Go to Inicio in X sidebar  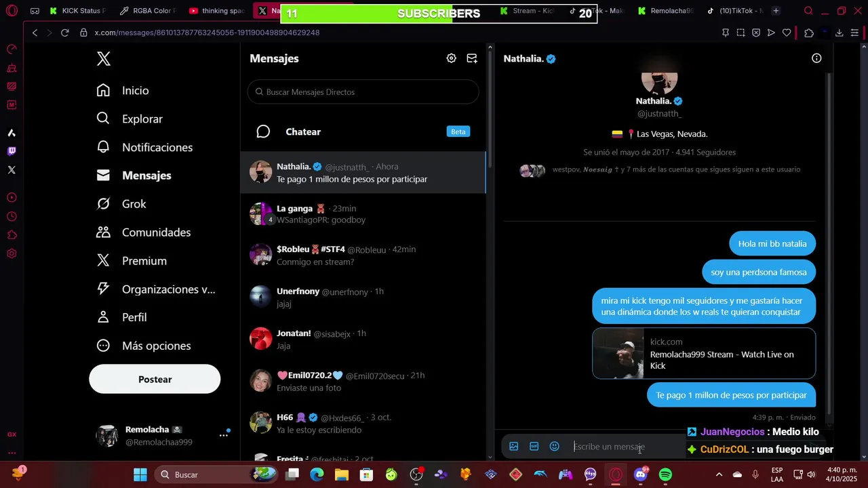click(x=123, y=90)
